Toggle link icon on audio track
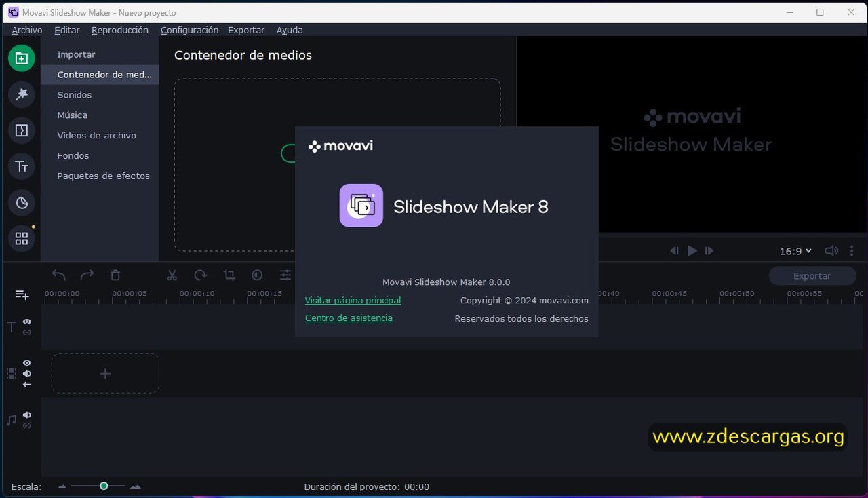868x498 pixels. pyautogui.click(x=27, y=425)
